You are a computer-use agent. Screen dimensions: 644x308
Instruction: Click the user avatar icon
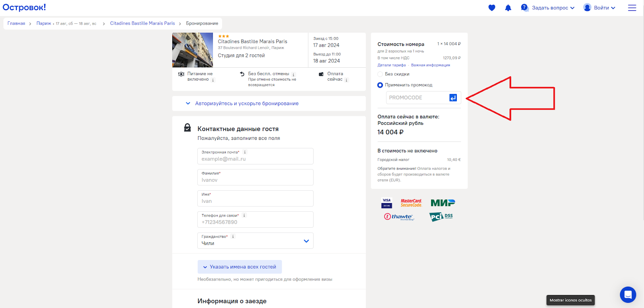click(587, 7)
